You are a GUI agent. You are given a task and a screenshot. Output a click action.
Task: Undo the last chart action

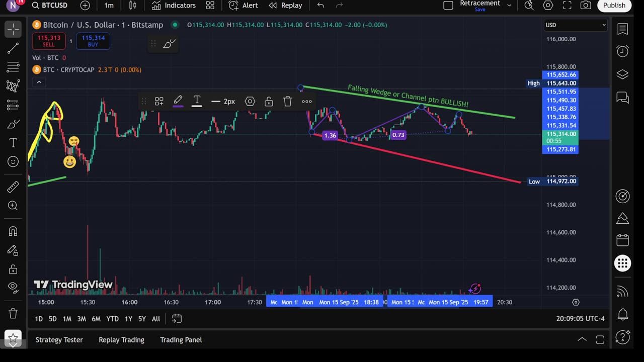coord(320,6)
